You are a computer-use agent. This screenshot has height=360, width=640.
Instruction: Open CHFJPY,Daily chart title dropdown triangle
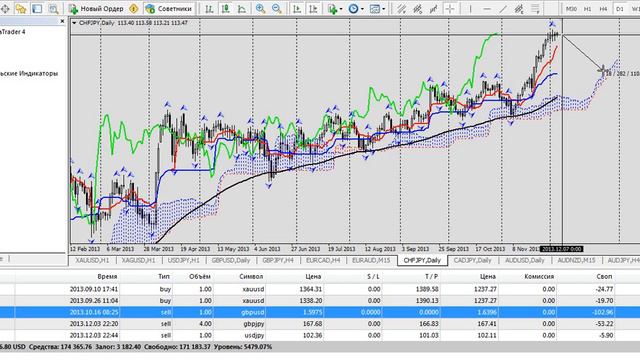coord(74,23)
